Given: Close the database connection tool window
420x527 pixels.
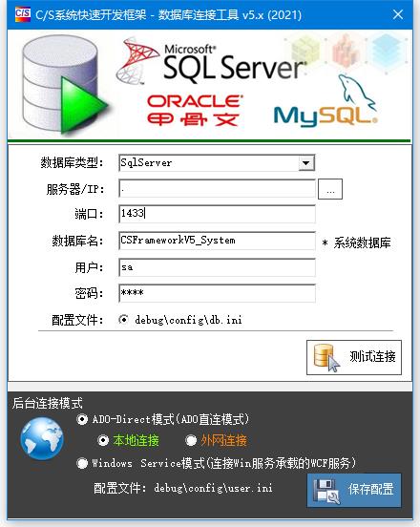Looking at the screenshot, I should point(398,14).
